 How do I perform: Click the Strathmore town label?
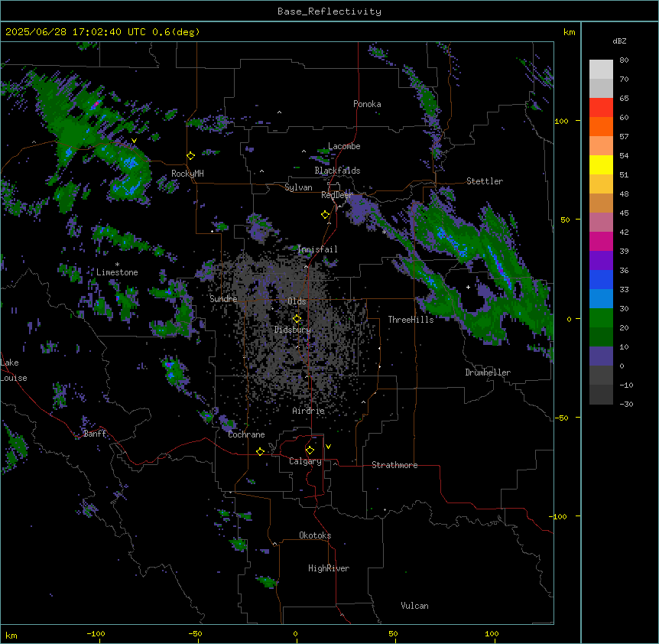394,465
